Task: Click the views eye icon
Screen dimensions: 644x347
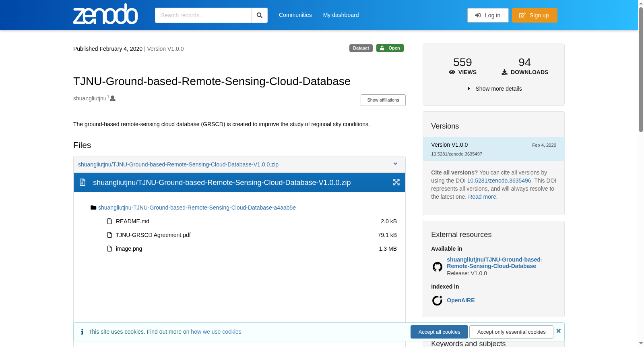Action: pyautogui.click(x=452, y=72)
